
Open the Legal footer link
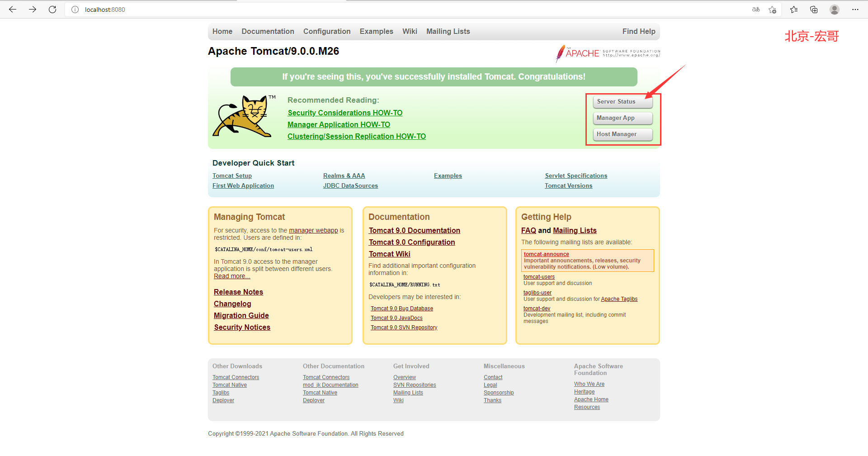pos(490,385)
